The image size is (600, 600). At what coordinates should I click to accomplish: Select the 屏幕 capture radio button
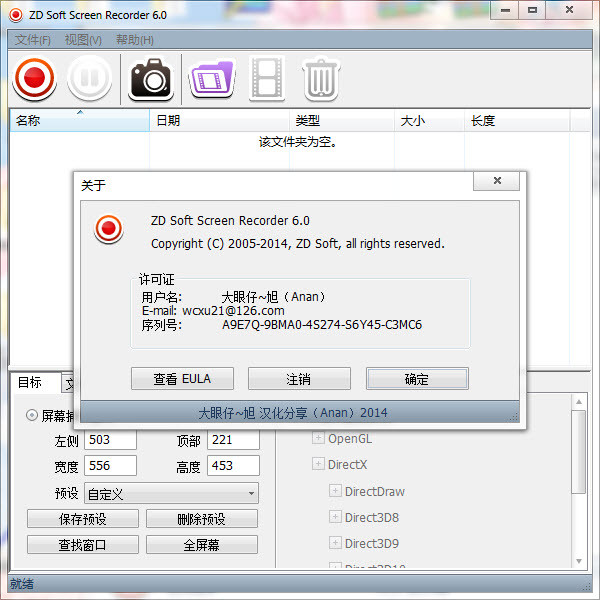32,415
